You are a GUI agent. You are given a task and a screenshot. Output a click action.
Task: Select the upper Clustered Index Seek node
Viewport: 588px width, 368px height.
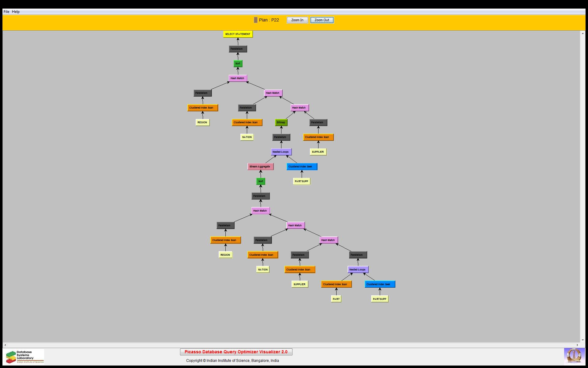(301, 167)
